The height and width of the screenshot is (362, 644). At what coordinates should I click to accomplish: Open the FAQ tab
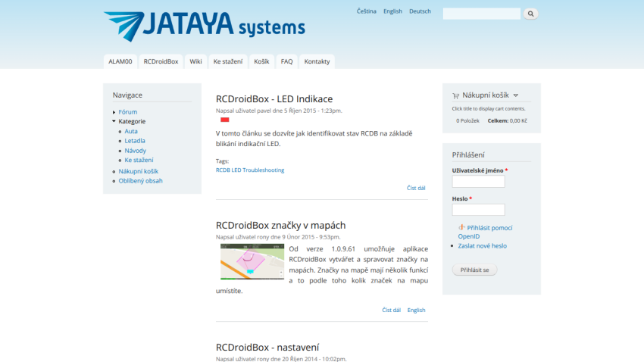(286, 61)
